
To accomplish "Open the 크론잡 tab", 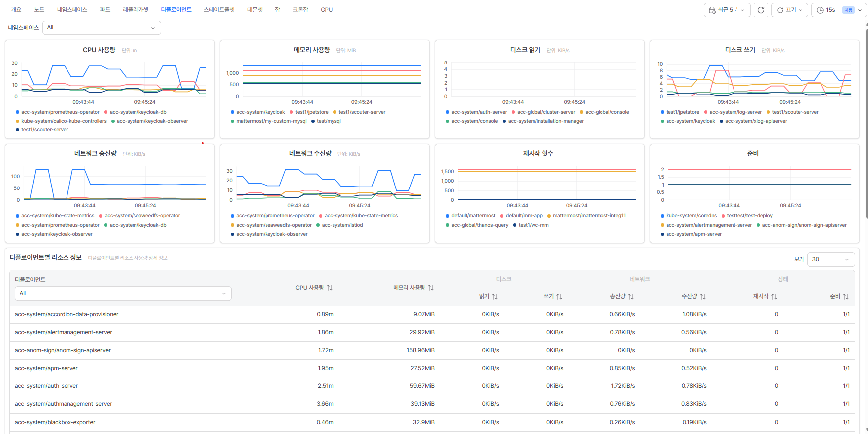I will (x=300, y=10).
